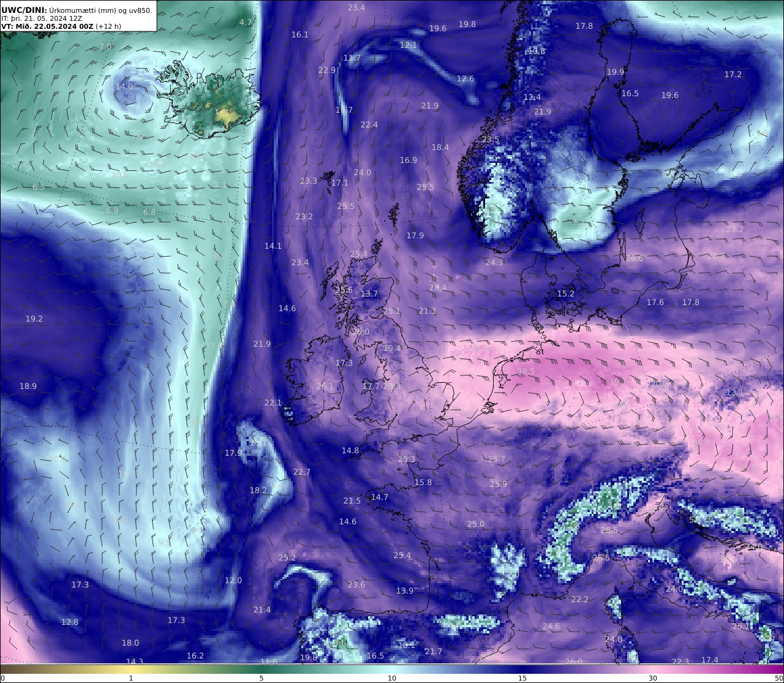Click the map value "23.6"
784x683 pixels.
point(356,585)
